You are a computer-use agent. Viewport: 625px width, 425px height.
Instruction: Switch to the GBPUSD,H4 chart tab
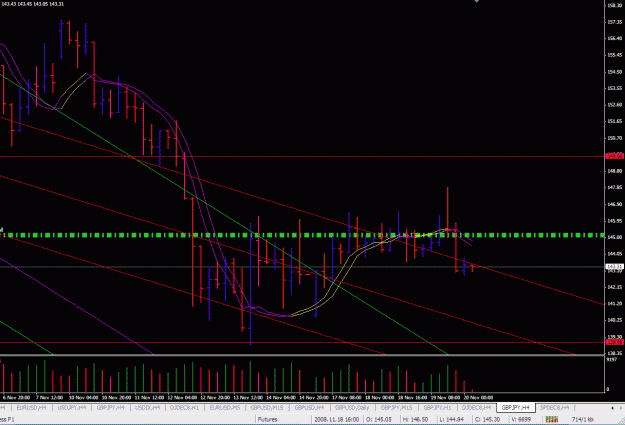point(309,408)
